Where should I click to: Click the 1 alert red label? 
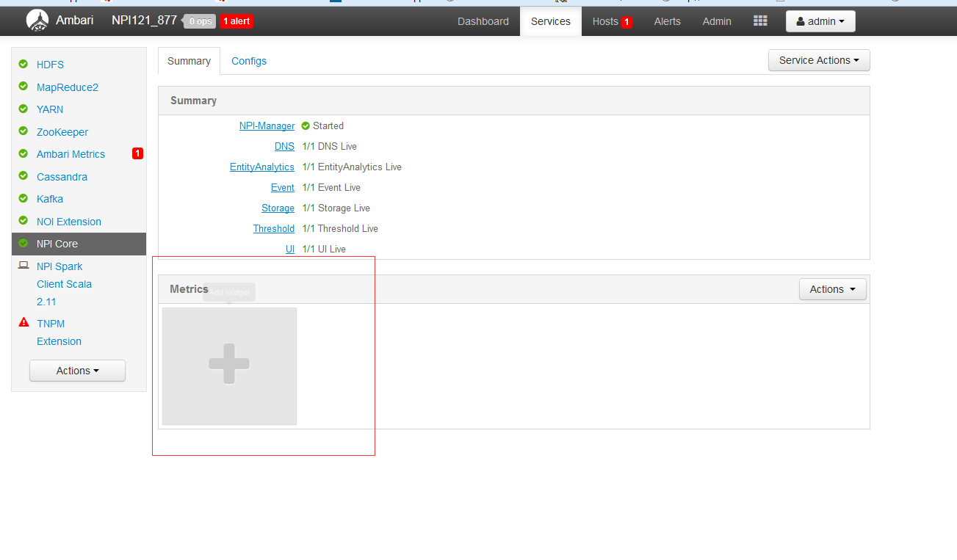click(236, 21)
